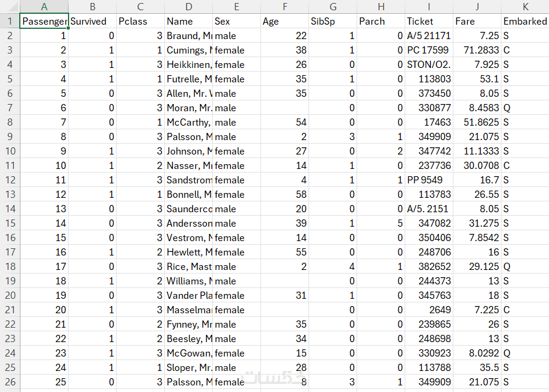Select the ticket cell PC 17599
The height and width of the screenshot is (392, 549).
429,51
